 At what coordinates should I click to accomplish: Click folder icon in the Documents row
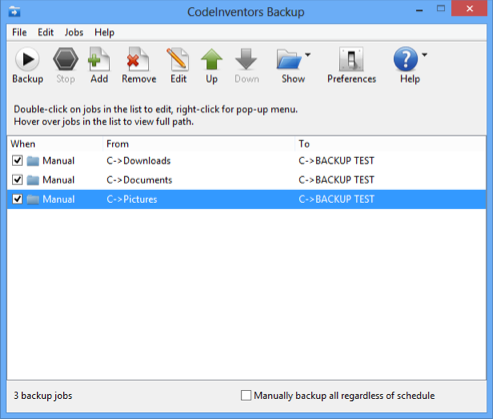click(x=33, y=180)
